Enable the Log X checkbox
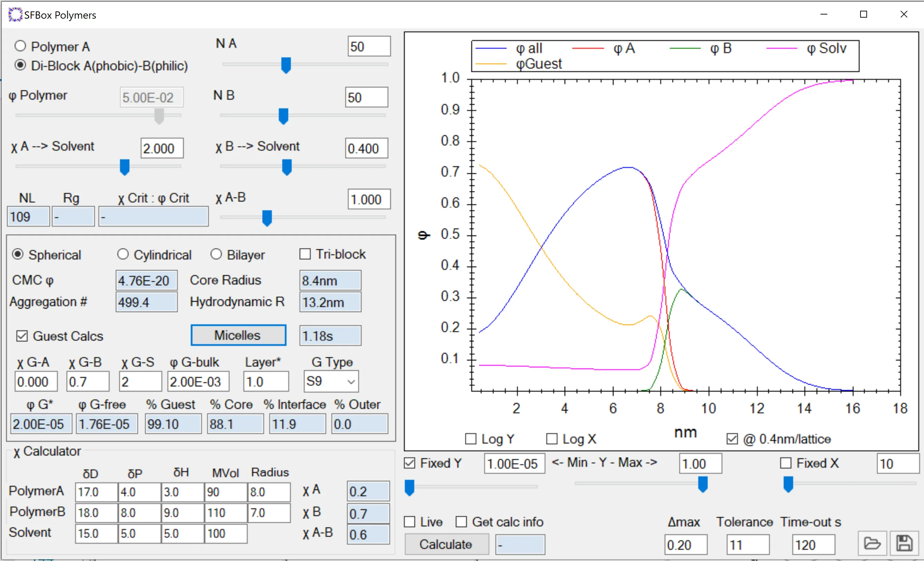 (552, 439)
